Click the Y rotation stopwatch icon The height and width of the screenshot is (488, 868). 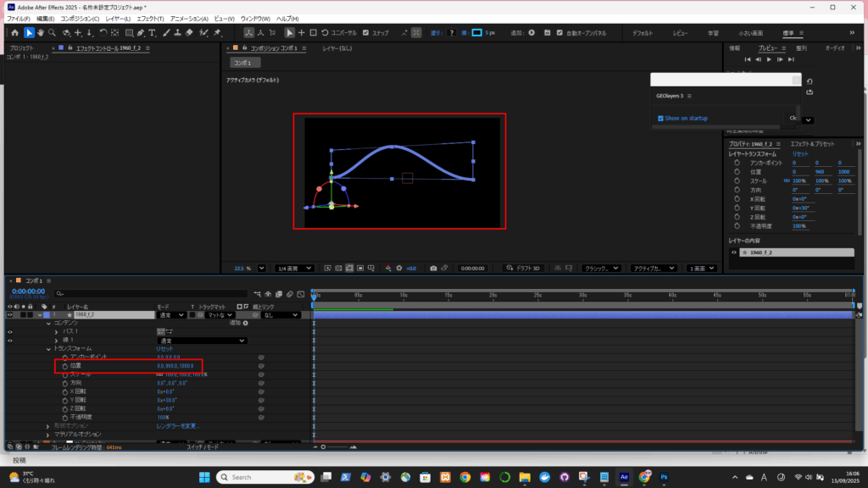click(64, 401)
